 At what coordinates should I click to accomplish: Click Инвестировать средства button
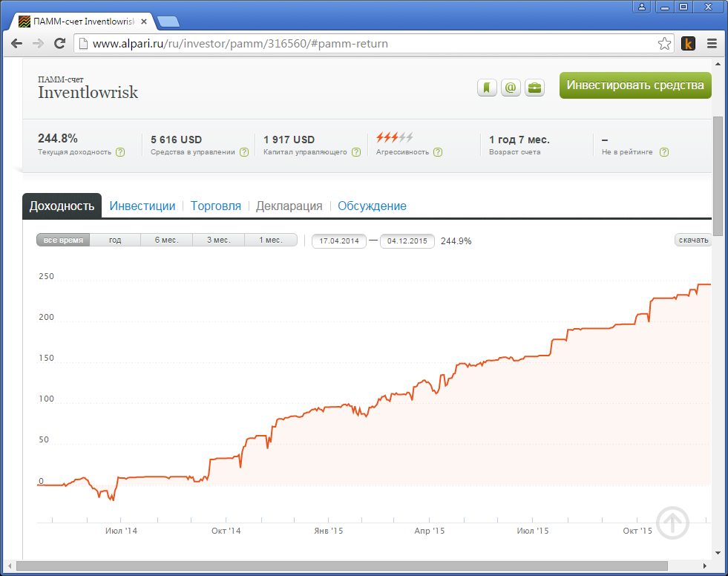635,85
